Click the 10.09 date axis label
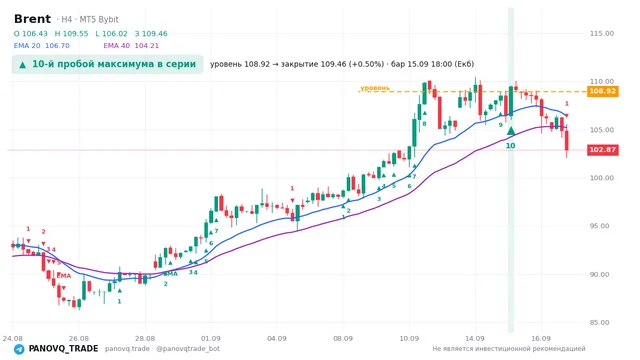The height and width of the screenshot is (360, 640). pyautogui.click(x=409, y=338)
